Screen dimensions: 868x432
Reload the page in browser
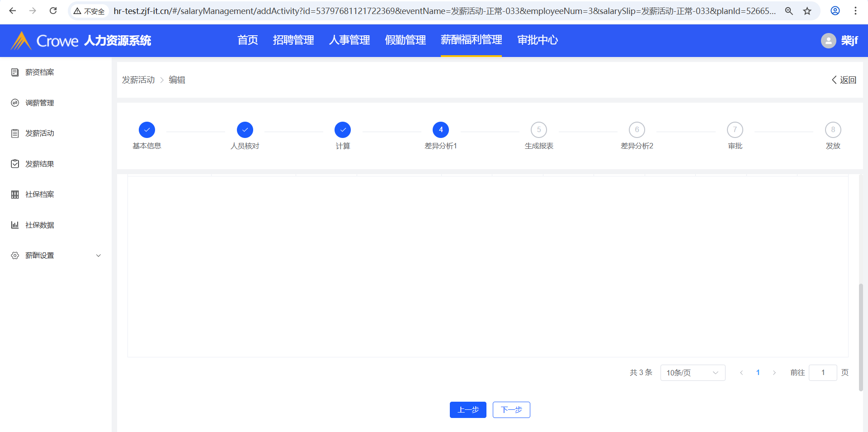53,11
